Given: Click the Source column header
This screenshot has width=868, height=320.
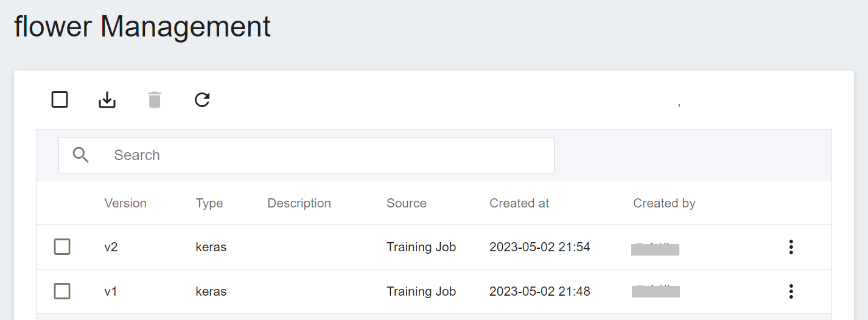Looking at the screenshot, I should tap(407, 203).
